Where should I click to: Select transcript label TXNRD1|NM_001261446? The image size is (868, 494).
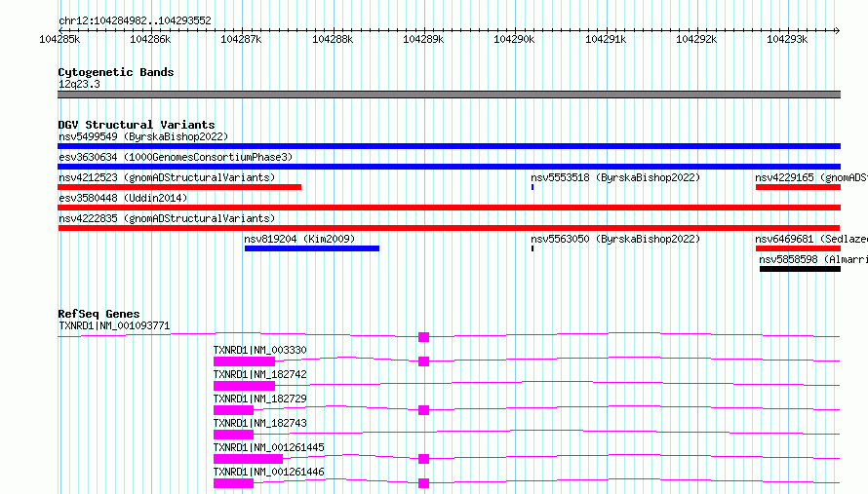click(268, 472)
